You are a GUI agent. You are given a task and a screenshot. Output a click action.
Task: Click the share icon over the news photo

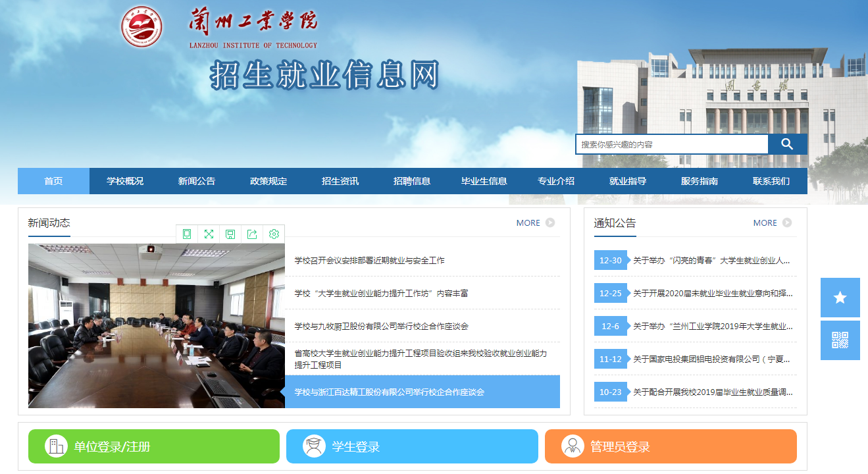click(252, 234)
